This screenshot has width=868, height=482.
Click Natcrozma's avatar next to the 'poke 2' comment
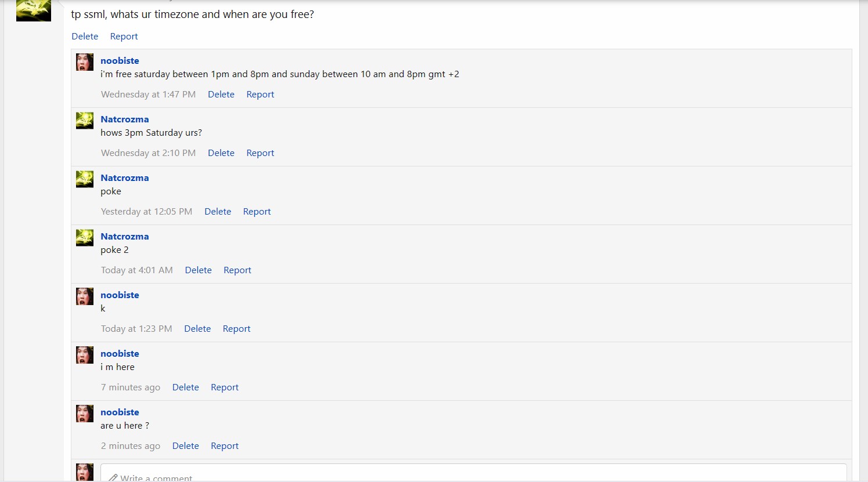85,238
